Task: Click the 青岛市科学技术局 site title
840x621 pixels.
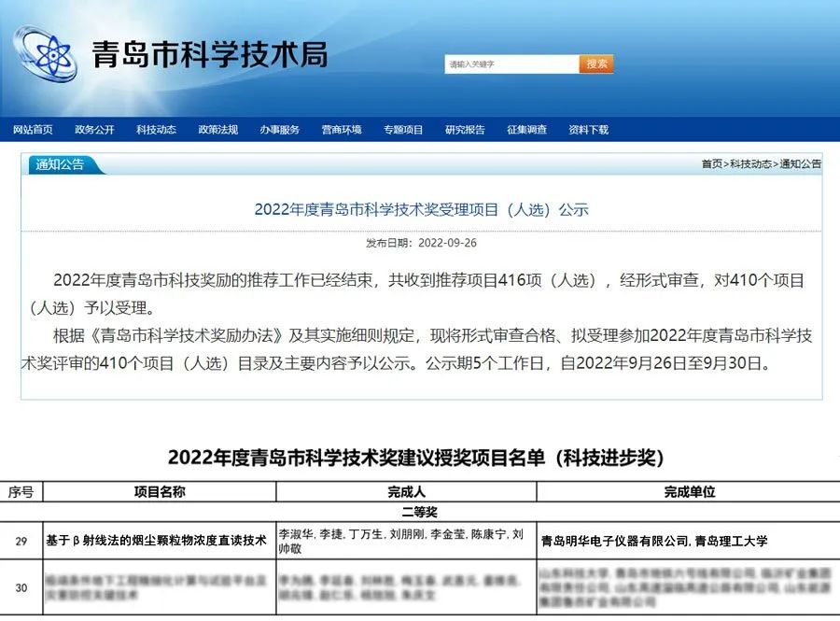Action: coord(209,55)
